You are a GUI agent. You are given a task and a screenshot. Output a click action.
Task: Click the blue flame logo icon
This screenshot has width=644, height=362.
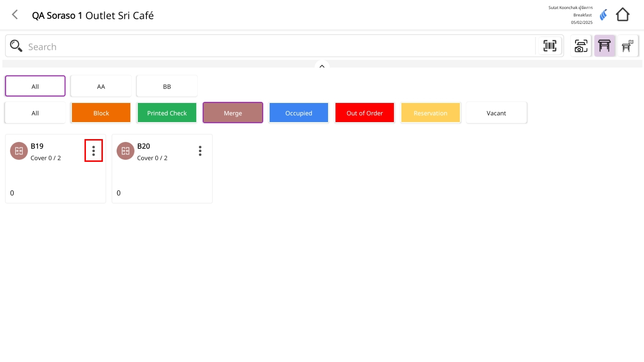(x=603, y=15)
